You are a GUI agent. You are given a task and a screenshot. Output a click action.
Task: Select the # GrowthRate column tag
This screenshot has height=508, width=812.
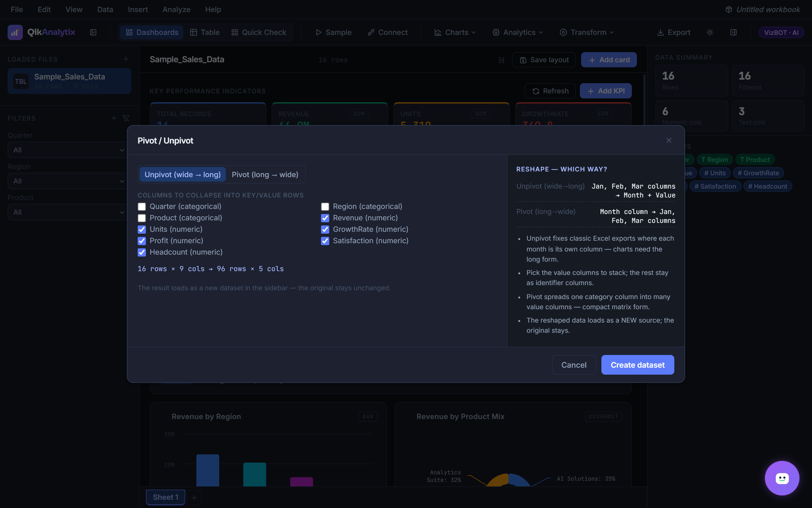tap(758, 173)
